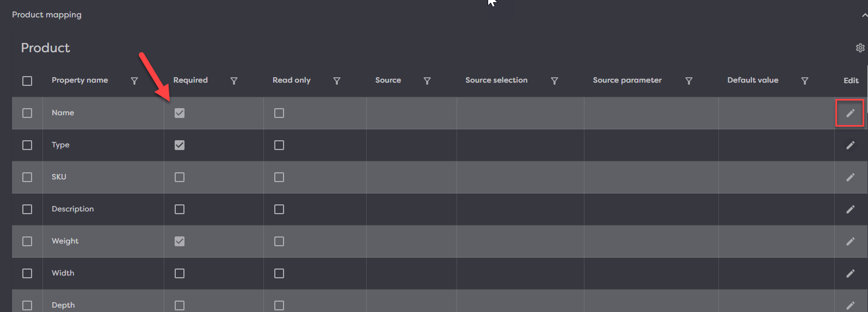Click the Read only column filter
Image resolution: width=868 pixels, height=312 pixels.
337,81
